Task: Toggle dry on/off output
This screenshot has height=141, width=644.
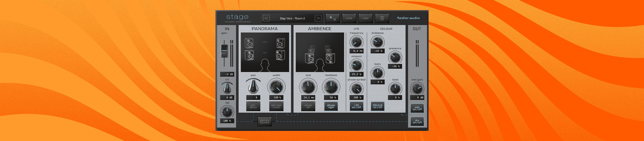Action: click(417, 122)
